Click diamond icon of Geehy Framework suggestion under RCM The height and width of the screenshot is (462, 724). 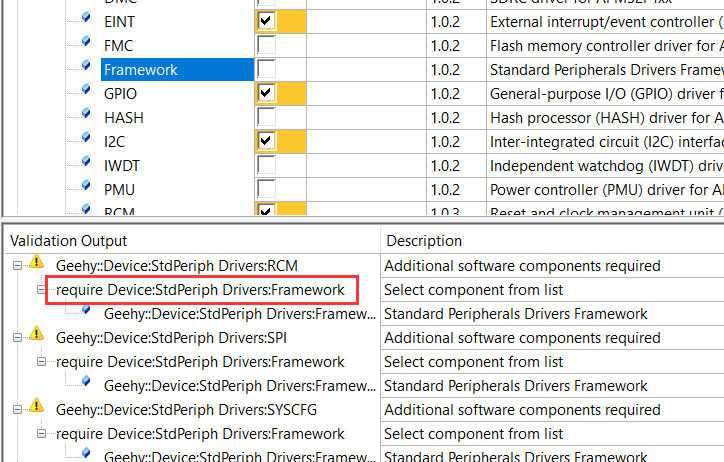86,310
